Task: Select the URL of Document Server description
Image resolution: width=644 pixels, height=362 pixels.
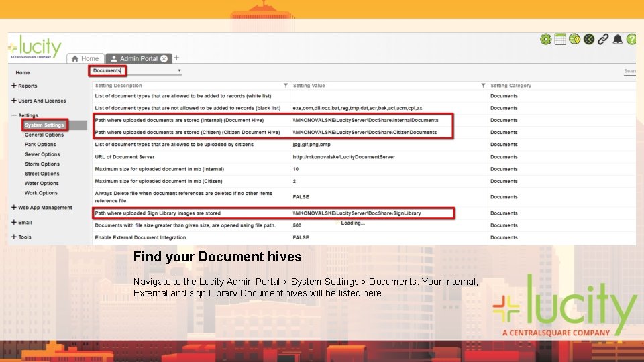Action: point(125,157)
